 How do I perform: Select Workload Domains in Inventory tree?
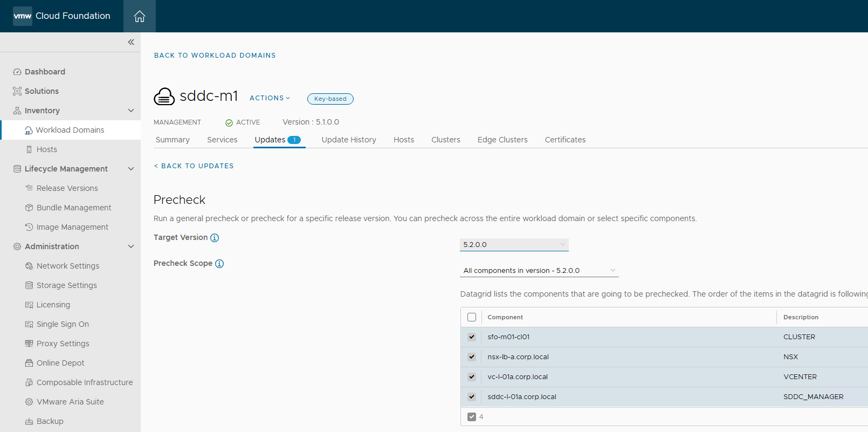[70, 130]
